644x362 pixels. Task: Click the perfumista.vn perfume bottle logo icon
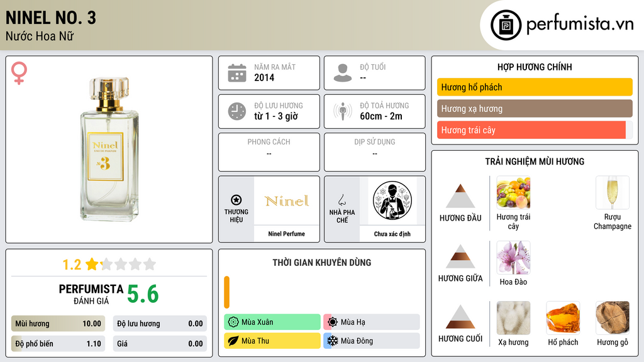(506, 25)
